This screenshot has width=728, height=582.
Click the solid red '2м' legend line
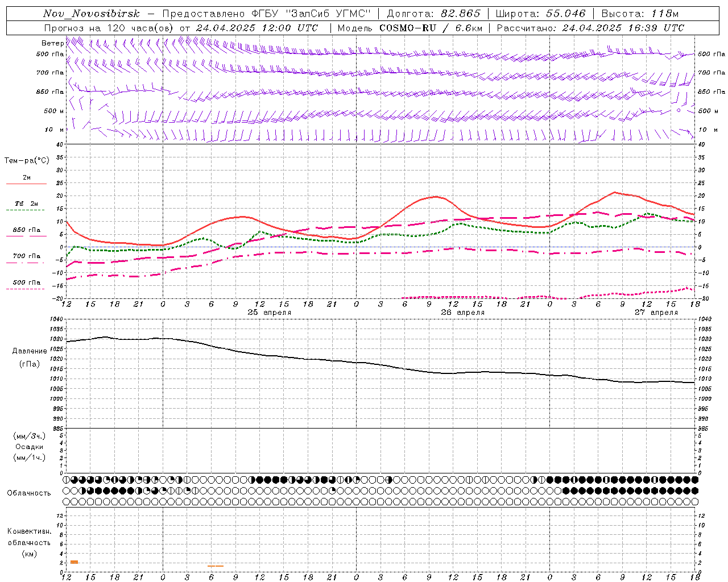27,184
